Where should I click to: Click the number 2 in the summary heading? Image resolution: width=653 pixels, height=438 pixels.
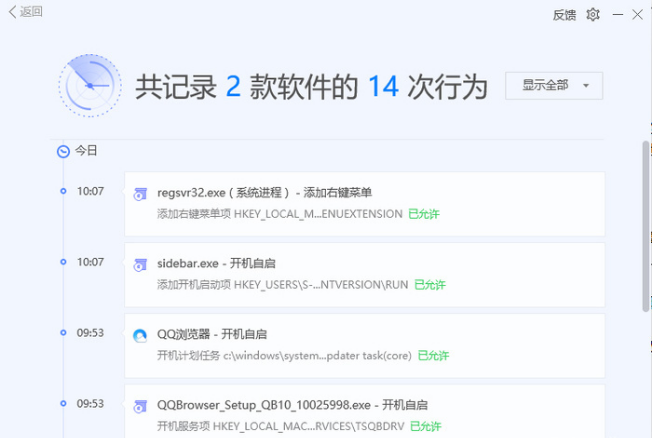coord(233,87)
